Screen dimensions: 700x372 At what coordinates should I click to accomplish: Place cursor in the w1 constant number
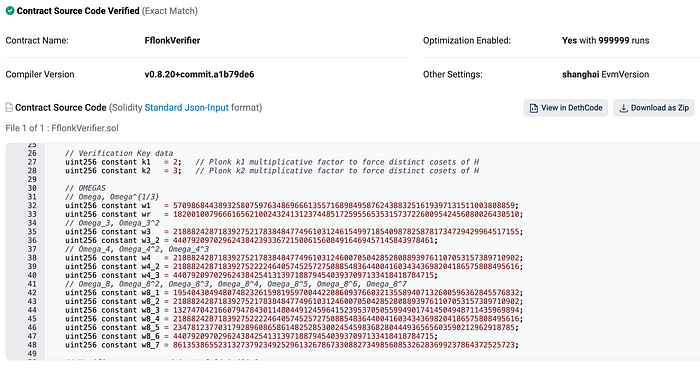[344, 205]
